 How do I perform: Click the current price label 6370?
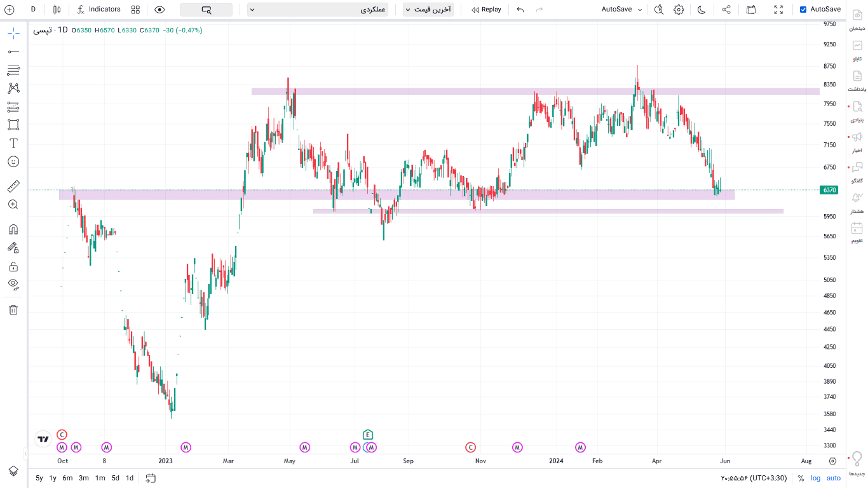(x=829, y=190)
